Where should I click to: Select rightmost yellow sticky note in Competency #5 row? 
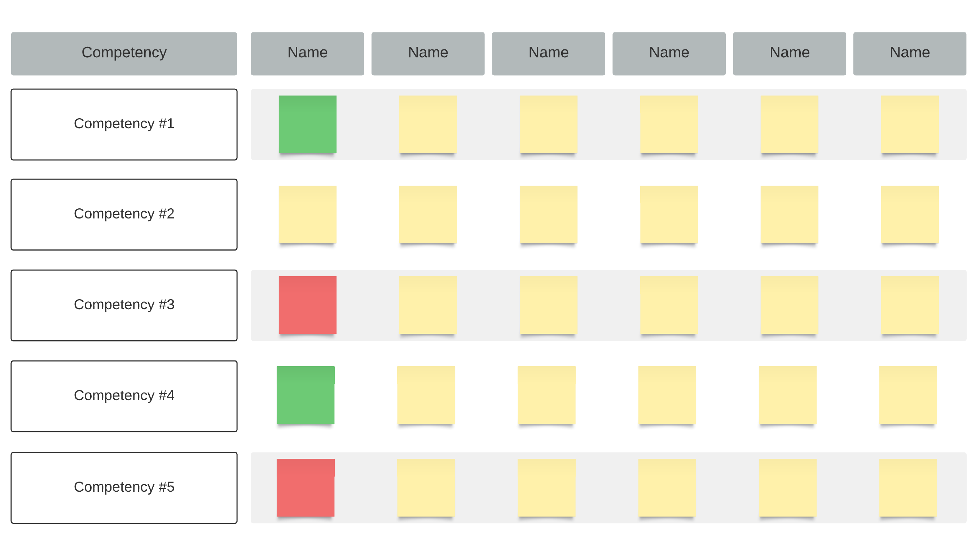coord(908,487)
